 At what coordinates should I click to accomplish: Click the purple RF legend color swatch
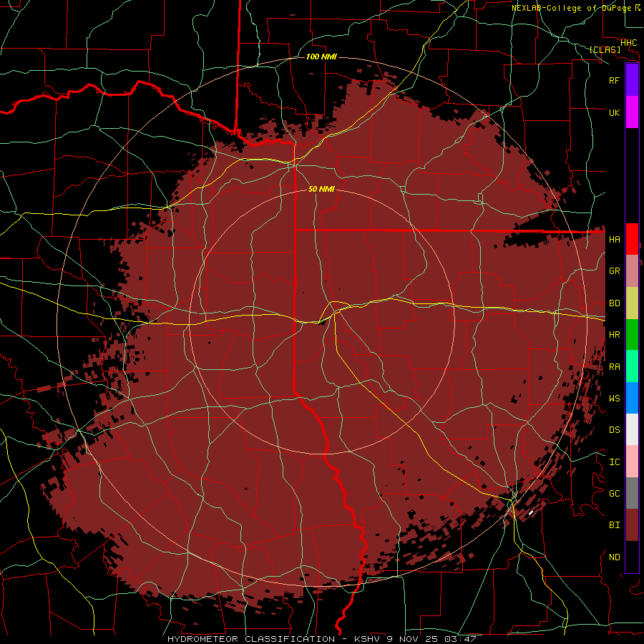[x=632, y=80]
